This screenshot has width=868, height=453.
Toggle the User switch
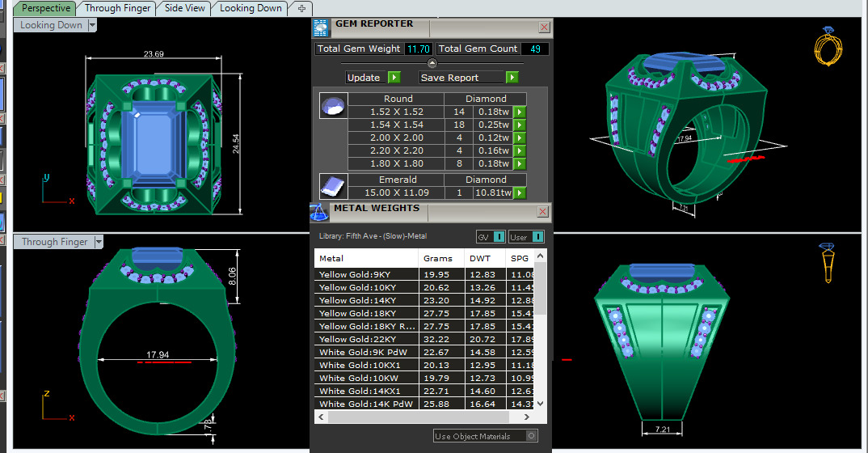[x=537, y=237]
